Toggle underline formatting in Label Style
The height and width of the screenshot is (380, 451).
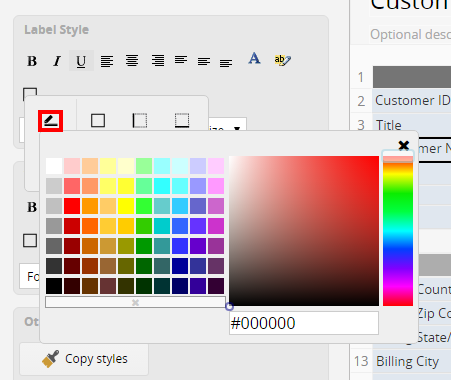pos(81,61)
